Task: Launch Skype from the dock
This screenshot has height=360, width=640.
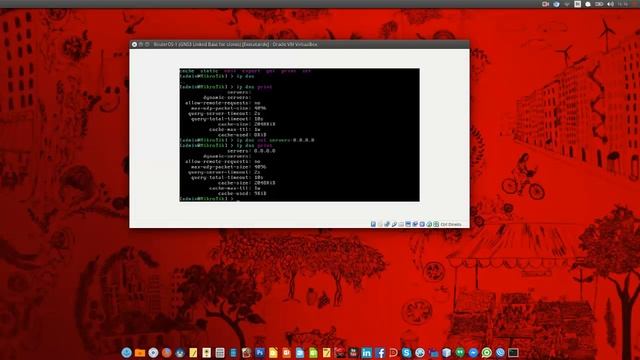Action: click(x=406, y=353)
